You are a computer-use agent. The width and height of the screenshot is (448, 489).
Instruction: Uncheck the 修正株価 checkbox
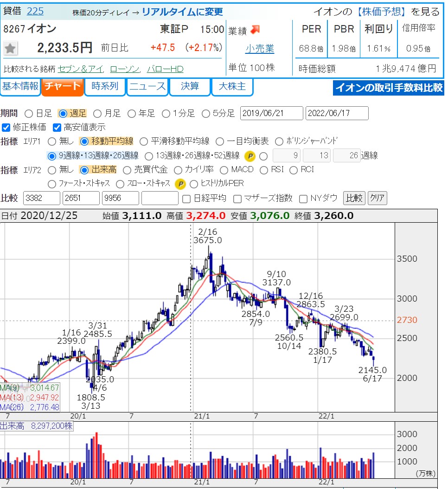coord(6,127)
